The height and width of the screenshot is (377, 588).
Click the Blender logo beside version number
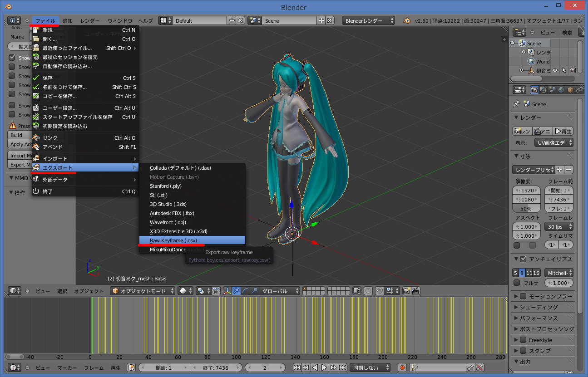tap(406, 20)
